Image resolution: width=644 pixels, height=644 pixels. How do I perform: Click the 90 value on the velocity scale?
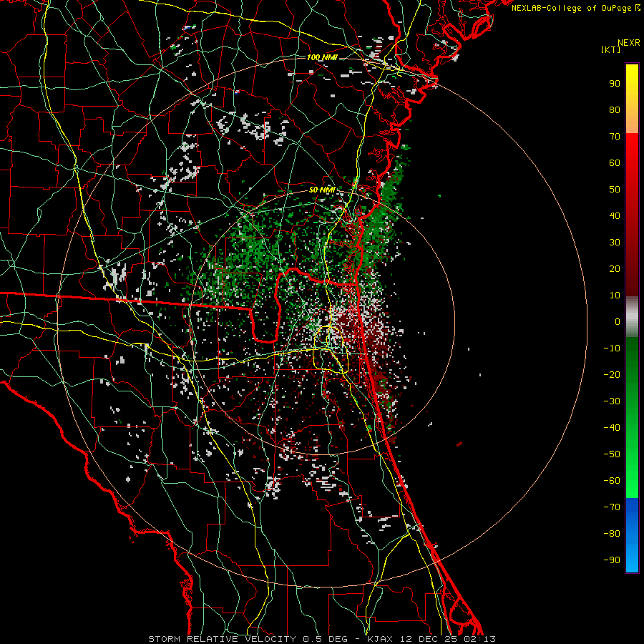615,84
